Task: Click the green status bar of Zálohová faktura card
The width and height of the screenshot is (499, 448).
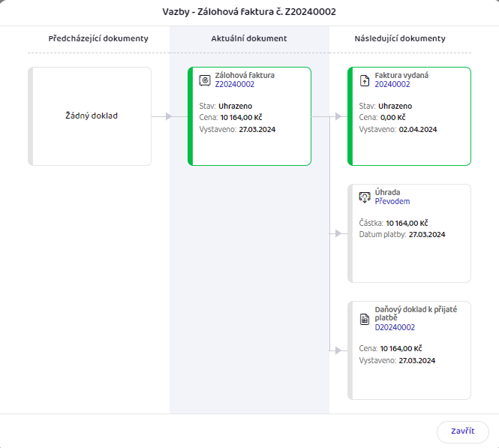Action: click(x=191, y=116)
